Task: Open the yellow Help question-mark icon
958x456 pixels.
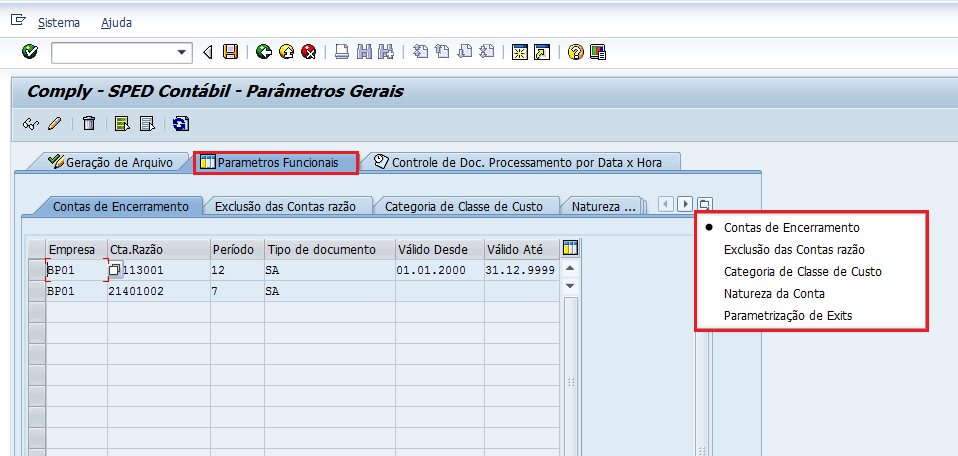Action: click(x=575, y=52)
